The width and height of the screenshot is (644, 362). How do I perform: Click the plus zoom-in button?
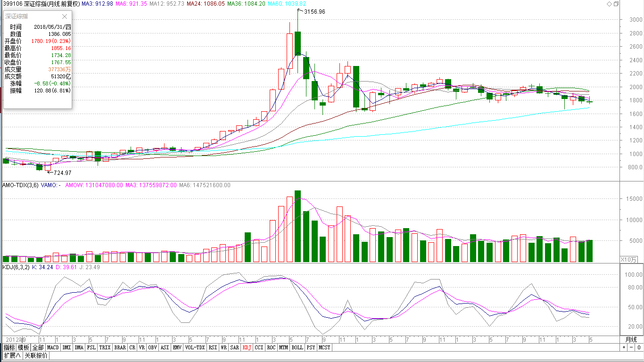(x=624, y=347)
